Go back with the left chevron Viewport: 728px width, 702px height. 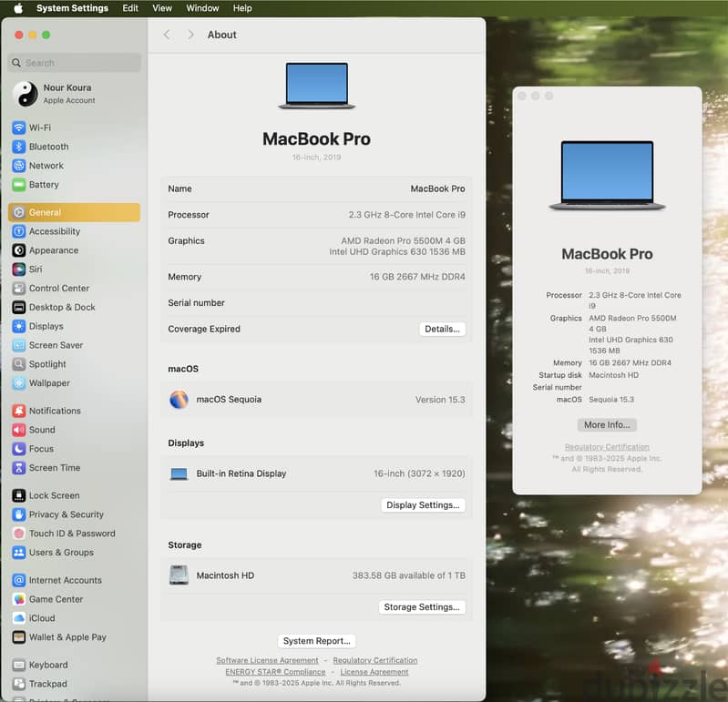click(167, 35)
